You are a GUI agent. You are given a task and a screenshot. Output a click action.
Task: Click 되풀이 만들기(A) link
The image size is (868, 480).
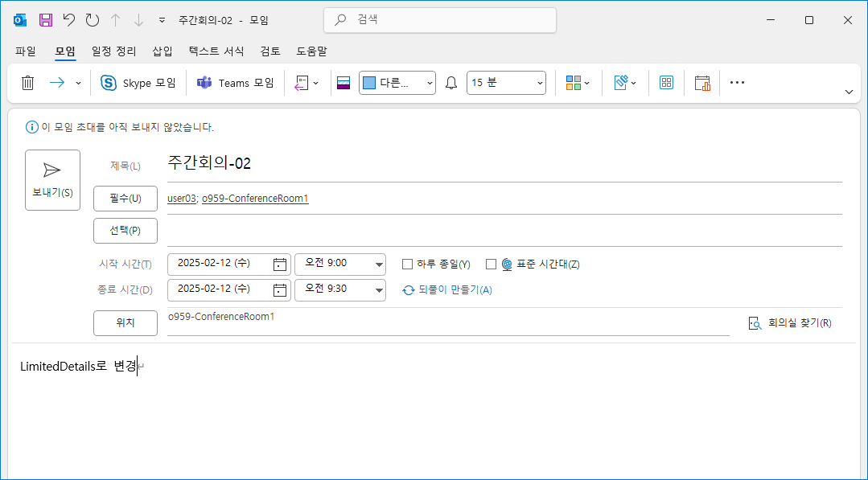point(447,289)
